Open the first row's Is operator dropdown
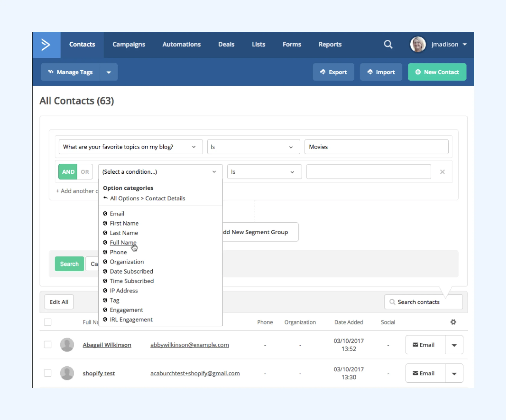This screenshot has height=420, width=506. 253,147
